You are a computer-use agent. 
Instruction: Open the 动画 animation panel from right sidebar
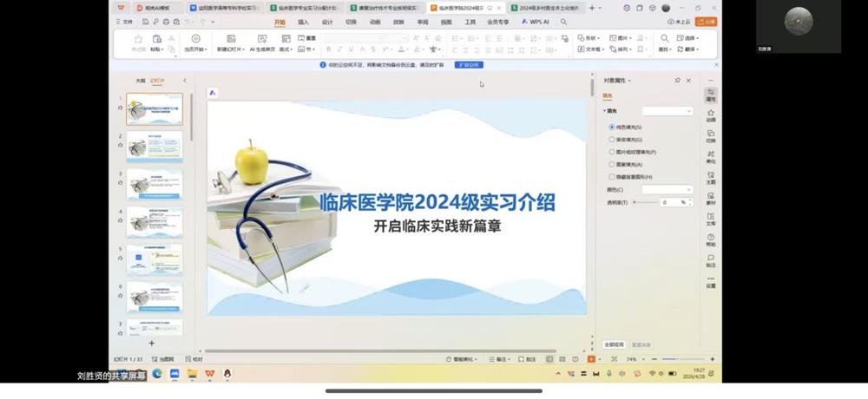[x=711, y=115]
